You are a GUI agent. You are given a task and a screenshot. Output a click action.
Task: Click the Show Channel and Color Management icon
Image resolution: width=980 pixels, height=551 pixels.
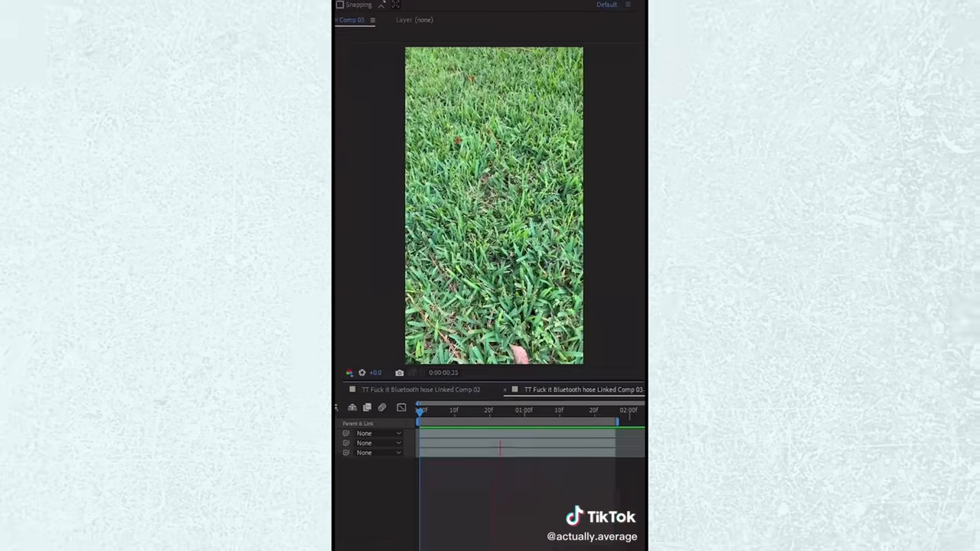tap(348, 373)
